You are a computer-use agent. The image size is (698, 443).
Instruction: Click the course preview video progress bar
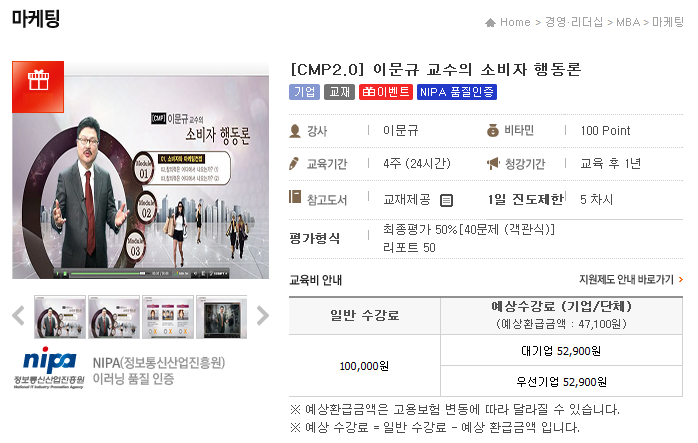(x=108, y=273)
